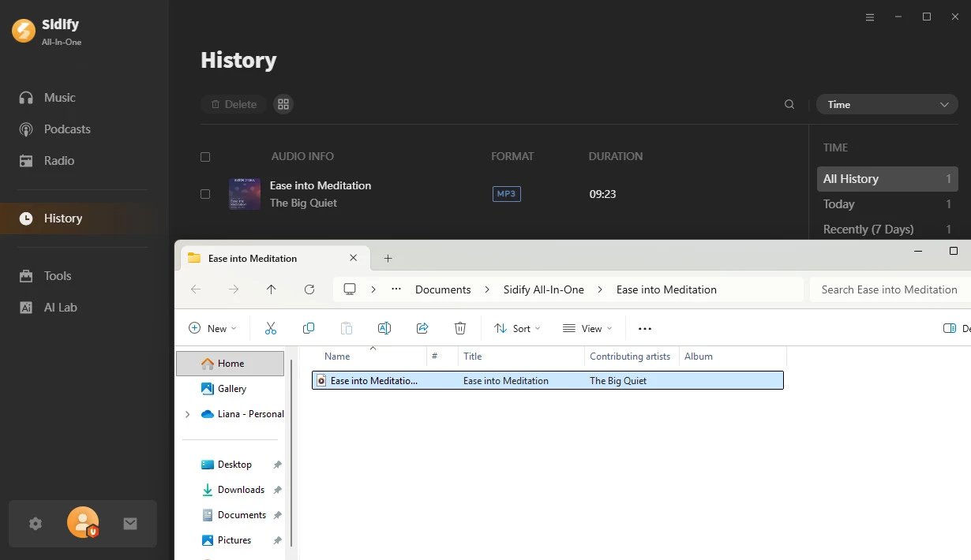This screenshot has width=971, height=560.
Task: Go back in File Explorer
Action: 196,289
